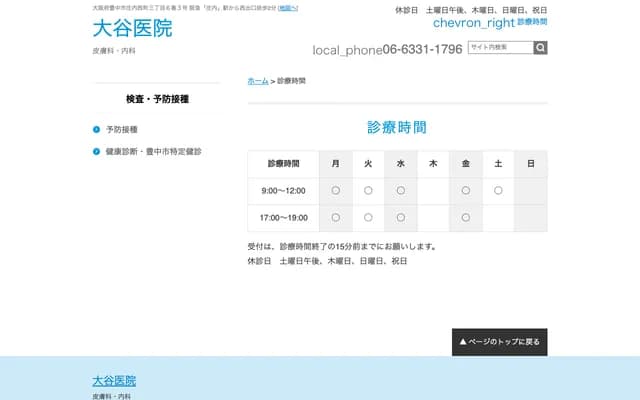Click the search magnifier button
Image resolution: width=640 pixels, height=400 pixels.
(x=540, y=48)
